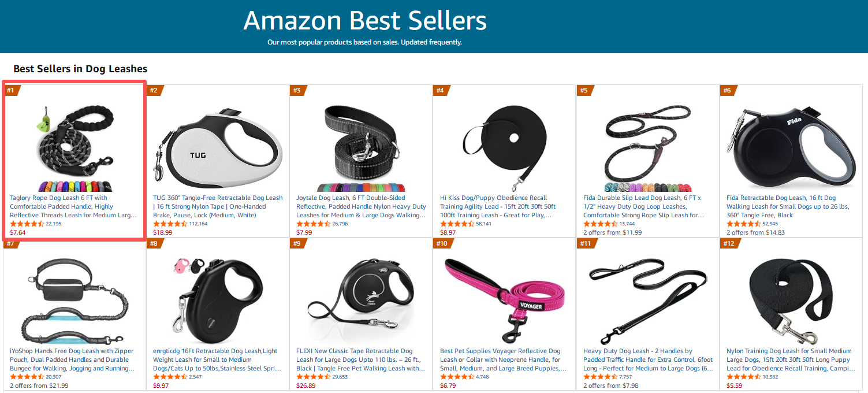This screenshot has height=393, width=868.
Task: Click star rating of FLEXI New Classic leash
Action: tap(314, 377)
